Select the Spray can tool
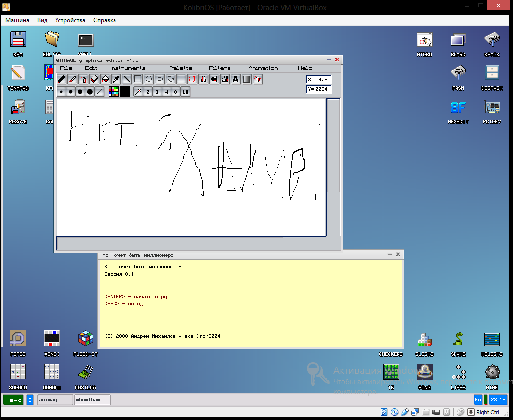513x420 pixels. (83, 79)
